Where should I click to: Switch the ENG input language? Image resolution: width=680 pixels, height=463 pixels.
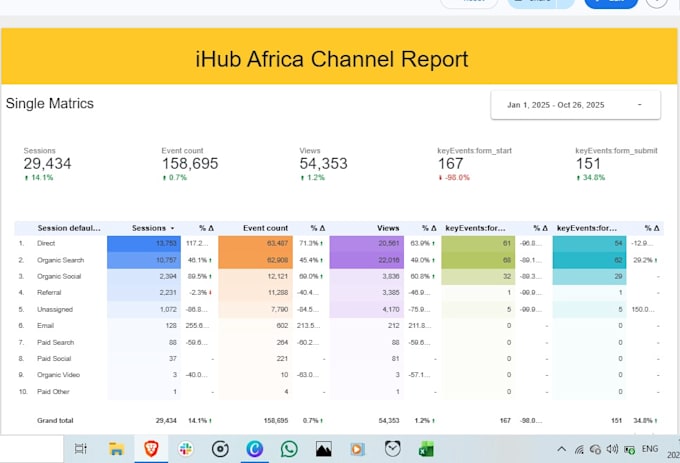pos(650,449)
